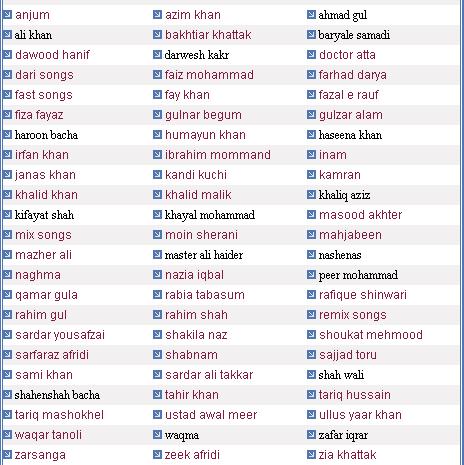The image size is (464, 465).
Task: Go to the remix songs link
Action: point(353,315)
